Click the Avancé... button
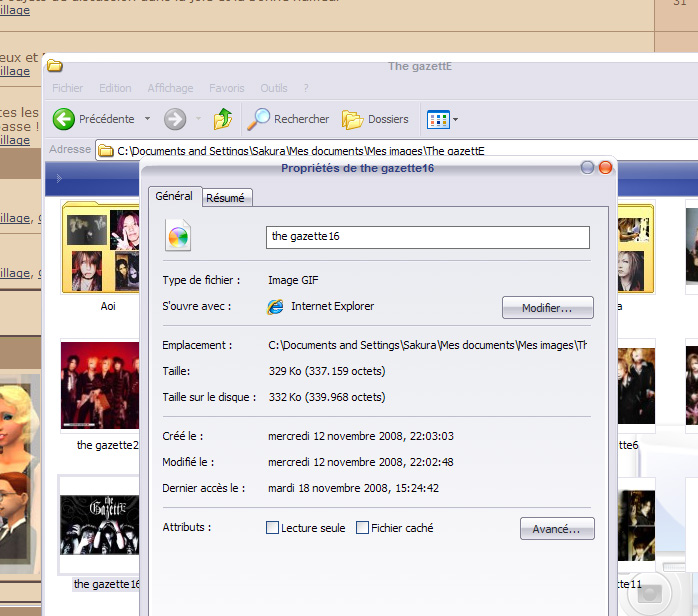 tap(557, 528)
